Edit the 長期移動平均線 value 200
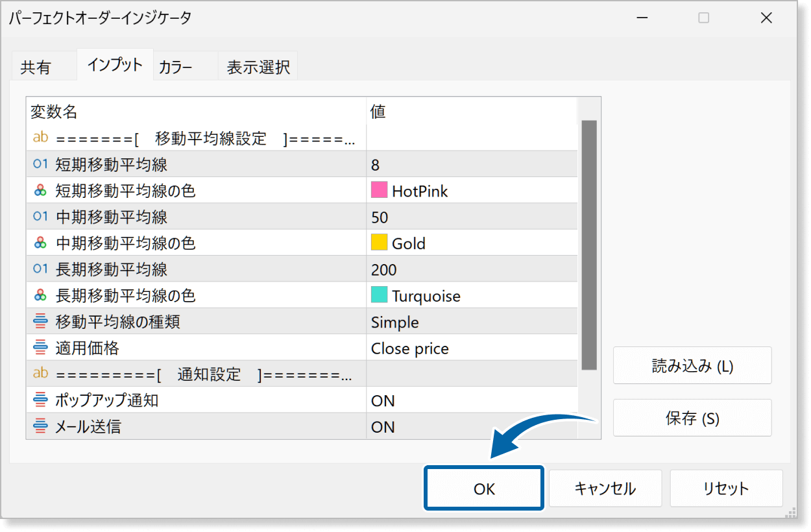 [x=471, y=270]
